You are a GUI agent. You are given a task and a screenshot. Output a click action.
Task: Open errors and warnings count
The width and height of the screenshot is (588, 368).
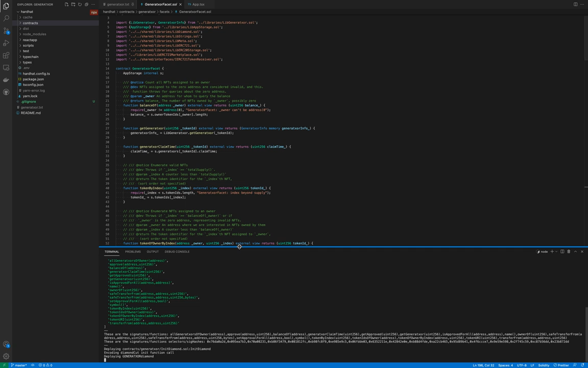pos(45,365)
